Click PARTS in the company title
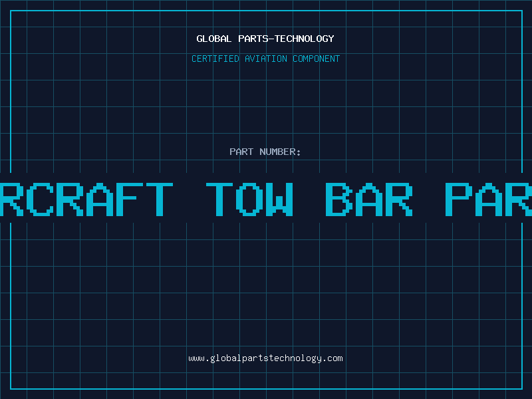 tap(253, 39)
